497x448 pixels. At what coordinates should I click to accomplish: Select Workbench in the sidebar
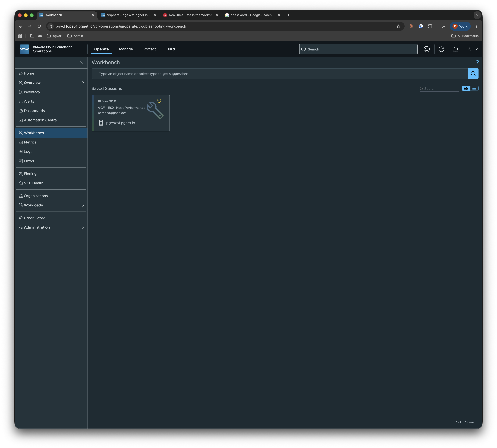tap(51, 133)
